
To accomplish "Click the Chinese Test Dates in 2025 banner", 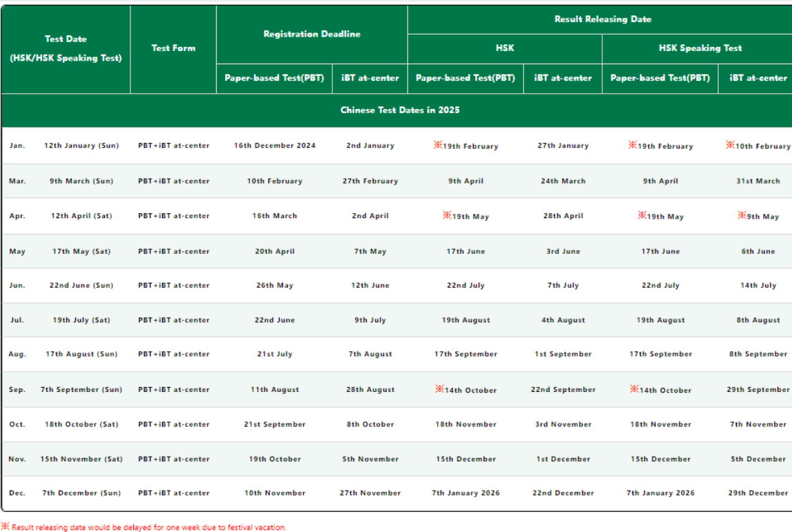I will [399, 110].
